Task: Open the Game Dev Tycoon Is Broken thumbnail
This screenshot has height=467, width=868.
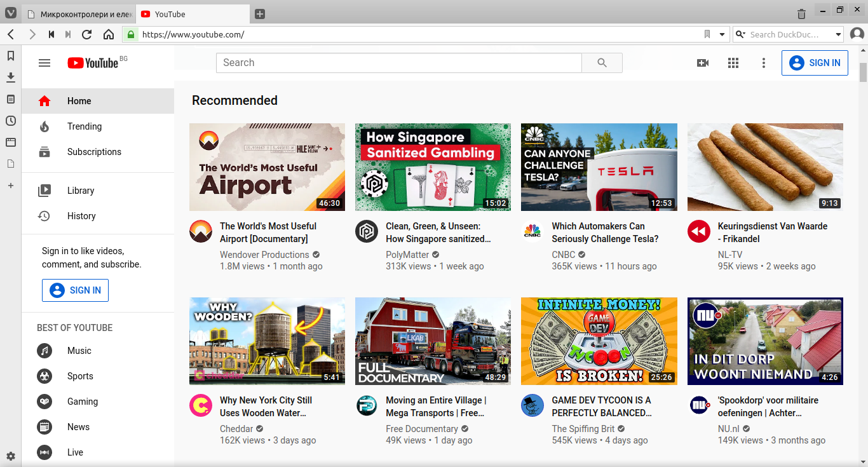Action: 599,341
